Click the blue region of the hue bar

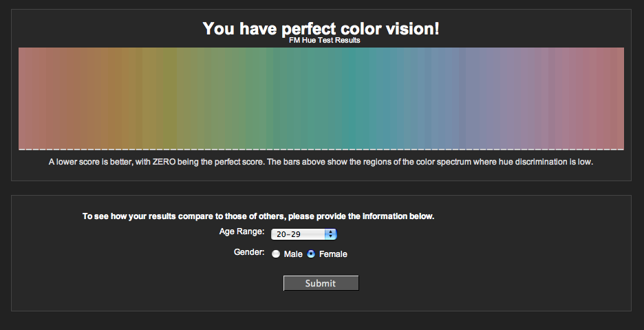[x=447, y=96]
